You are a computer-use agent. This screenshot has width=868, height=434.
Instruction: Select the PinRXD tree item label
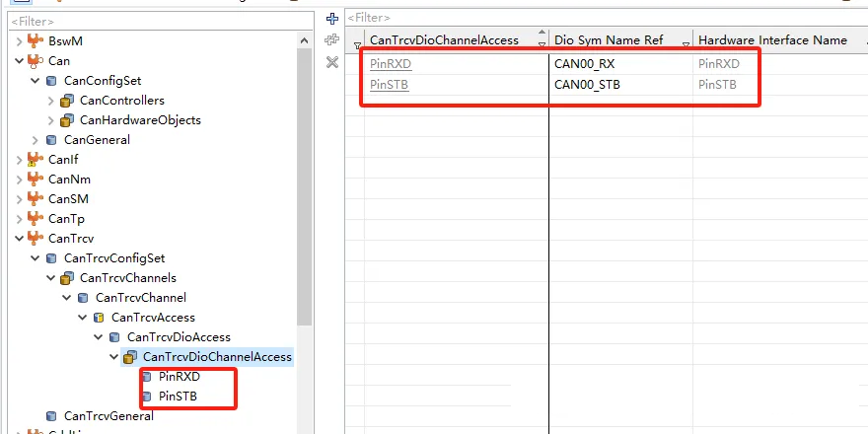coord(179,377)
